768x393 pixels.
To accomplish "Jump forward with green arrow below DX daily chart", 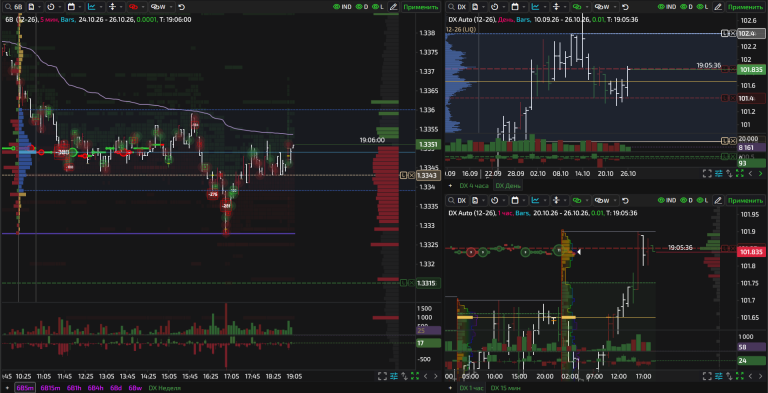I will [x=760, y=173].
